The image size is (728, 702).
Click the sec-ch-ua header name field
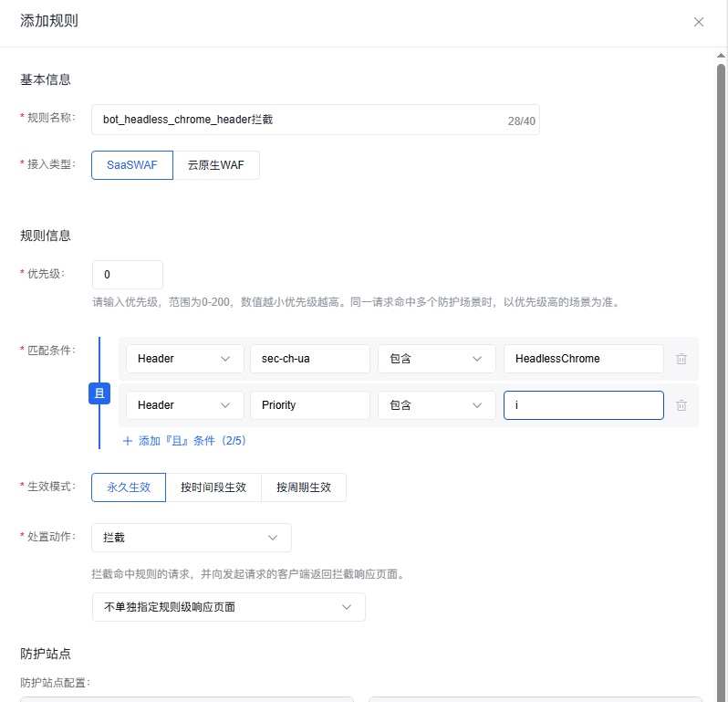point(310,359)
